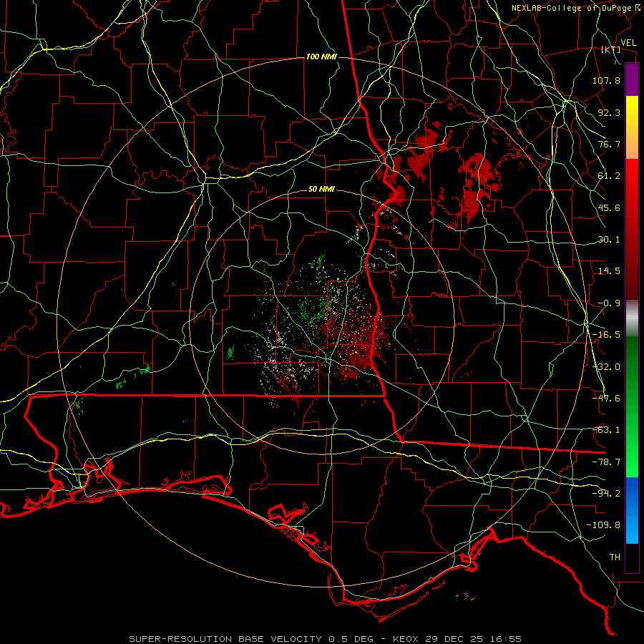This screenshot has height=644, width=644.
Task: Select the -16.5 scale value
Action: (x=606, y=335)
